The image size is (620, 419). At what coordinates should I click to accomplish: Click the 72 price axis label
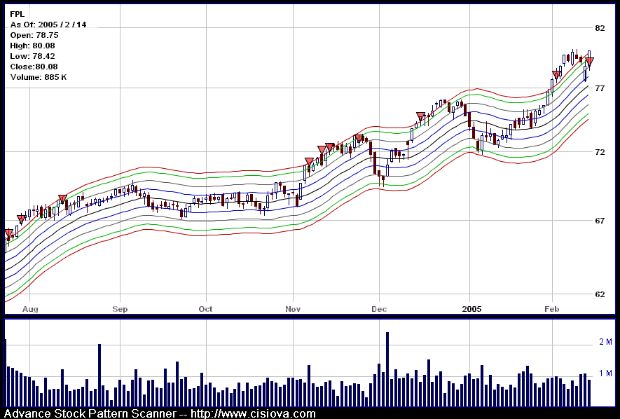click(x=600, y=152)
